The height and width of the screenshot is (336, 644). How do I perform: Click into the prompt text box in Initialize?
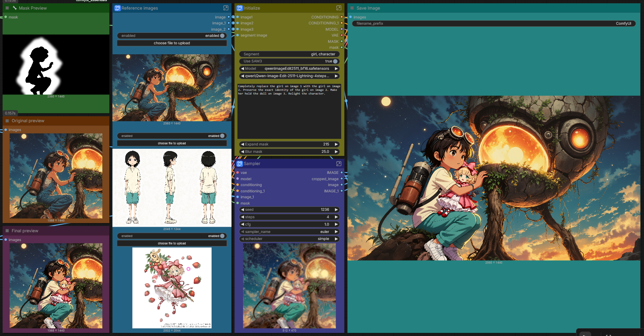(289, 111)
